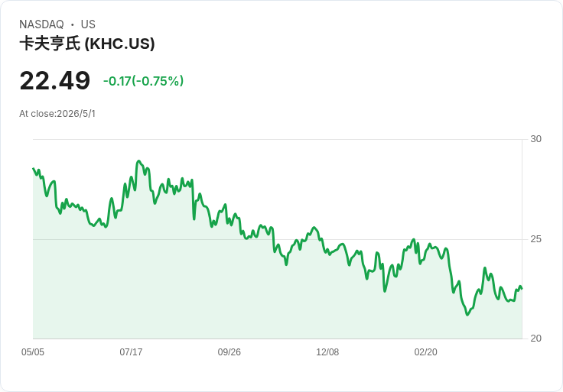
Task: Click the US market label
Action: tap(88, 24)
